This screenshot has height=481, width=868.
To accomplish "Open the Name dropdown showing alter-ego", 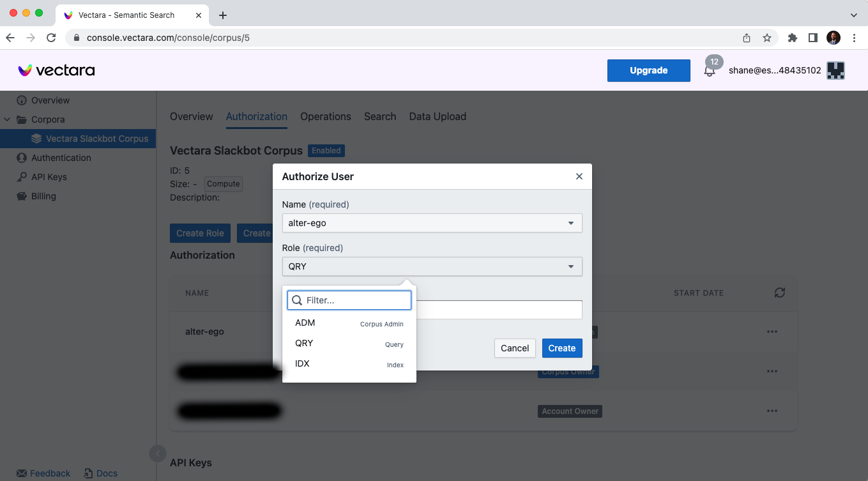I will click(432, 223).
